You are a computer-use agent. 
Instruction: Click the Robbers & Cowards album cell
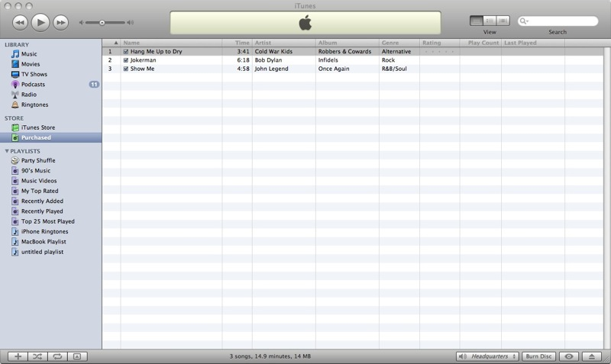(x=348, y=51)
